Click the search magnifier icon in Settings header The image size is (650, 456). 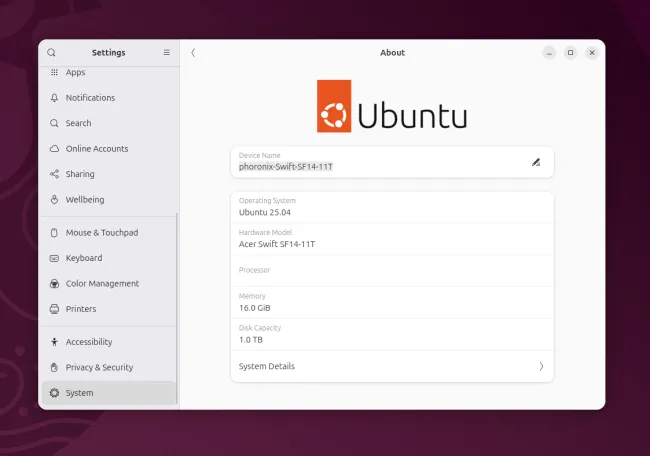[x=52, y=53]
